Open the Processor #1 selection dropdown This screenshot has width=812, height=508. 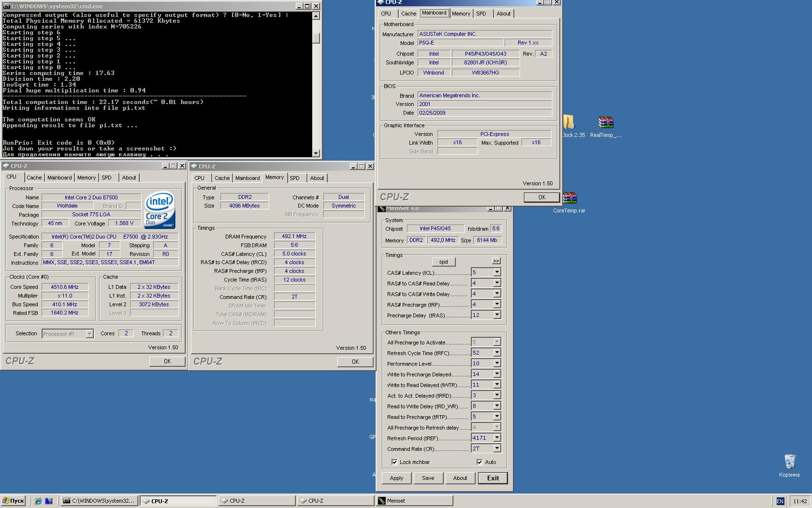tap(89, 334)
